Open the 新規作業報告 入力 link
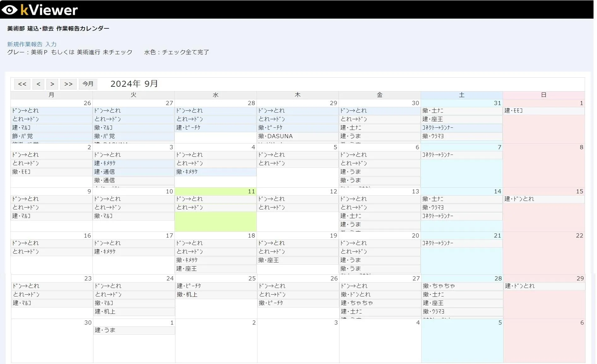The width and height of the screenshot is (597, 364). coord(32,44)
